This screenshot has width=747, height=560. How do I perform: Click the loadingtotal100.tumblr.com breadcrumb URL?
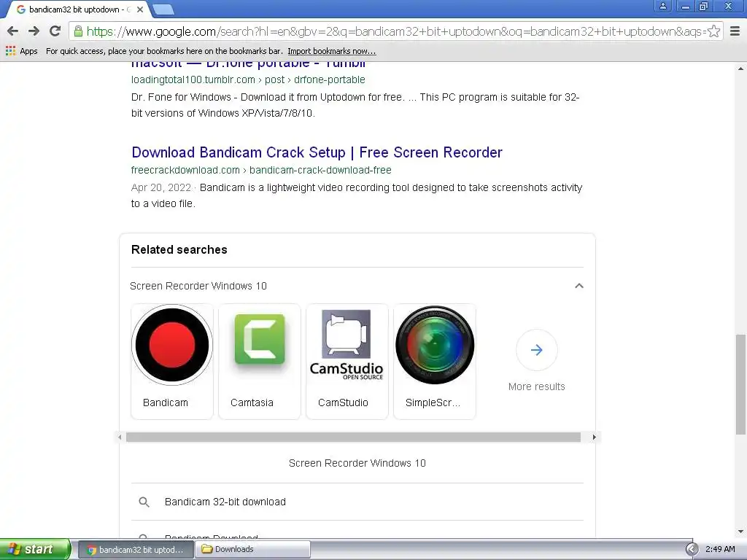click(x=248, y=79)
